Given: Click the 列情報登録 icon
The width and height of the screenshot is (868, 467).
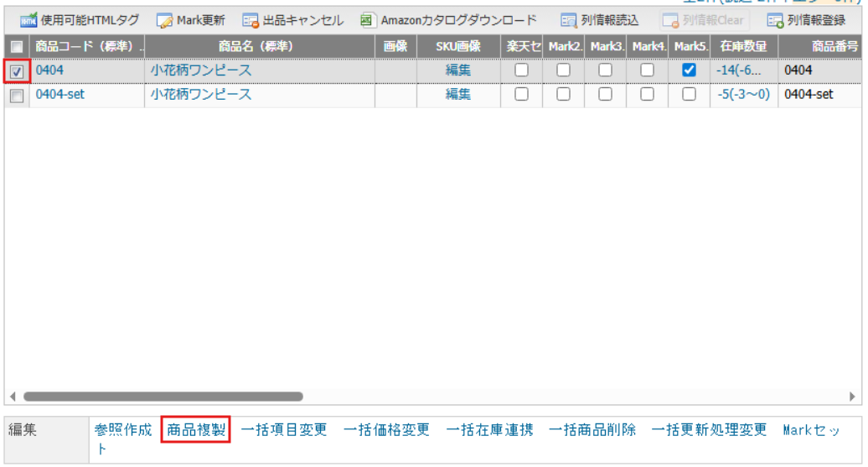Looking at the screenshot, I should coord(775,21).
